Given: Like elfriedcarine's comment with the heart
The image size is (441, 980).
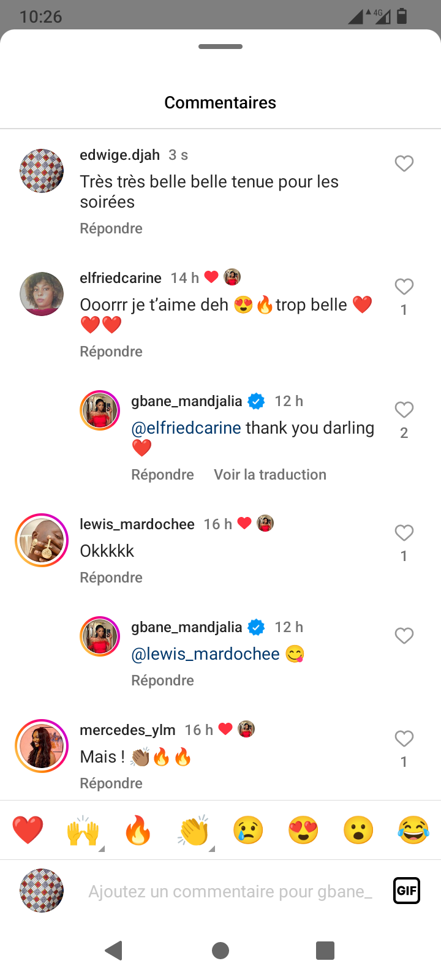Looking at the screenshot, I should pos(404,287).
